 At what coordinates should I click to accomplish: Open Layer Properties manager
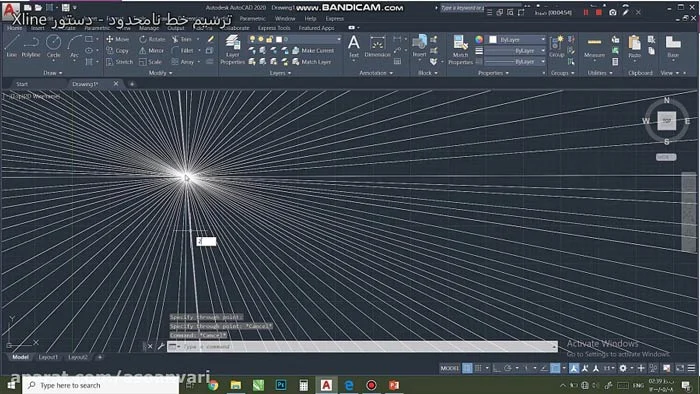point(233,50)
